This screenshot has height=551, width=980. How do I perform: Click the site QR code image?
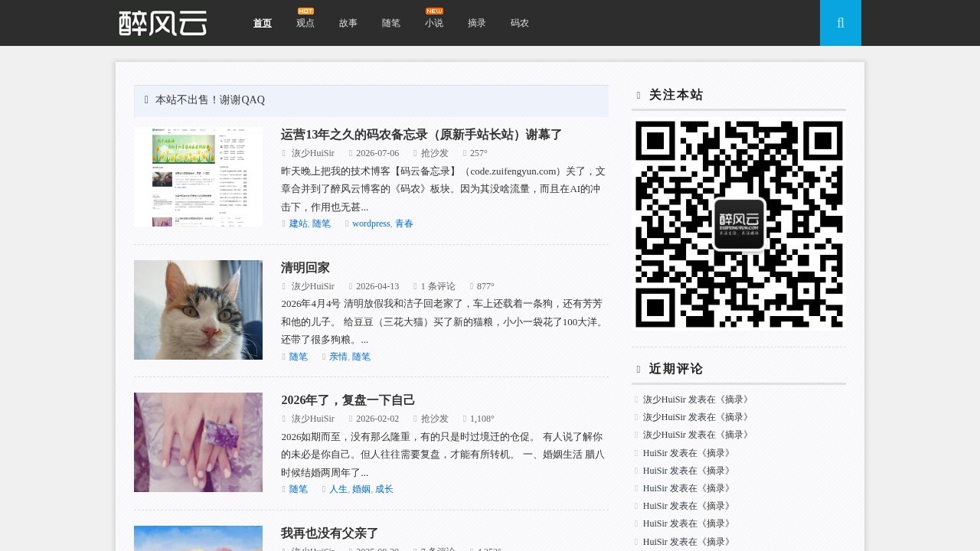click(x=739, y=224)
